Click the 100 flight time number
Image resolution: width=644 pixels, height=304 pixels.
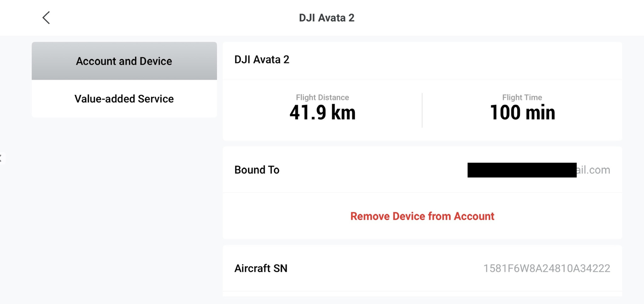pyautogui.click(x=505, y=113)
